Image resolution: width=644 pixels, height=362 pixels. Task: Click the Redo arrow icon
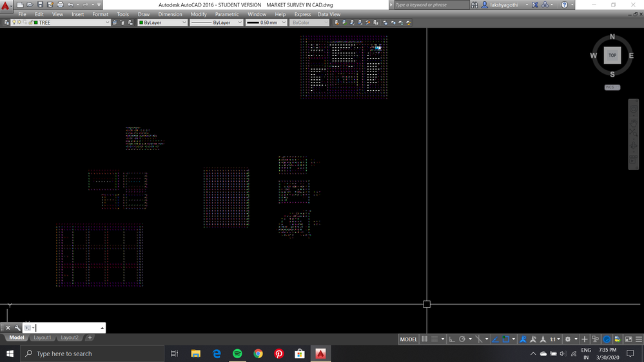point(86,5)
